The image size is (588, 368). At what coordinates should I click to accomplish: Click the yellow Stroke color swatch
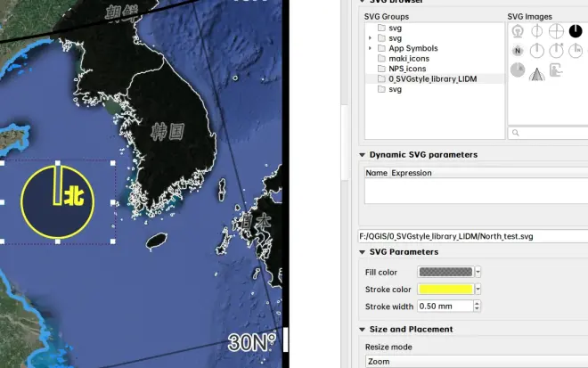click(x=445, y=290)
